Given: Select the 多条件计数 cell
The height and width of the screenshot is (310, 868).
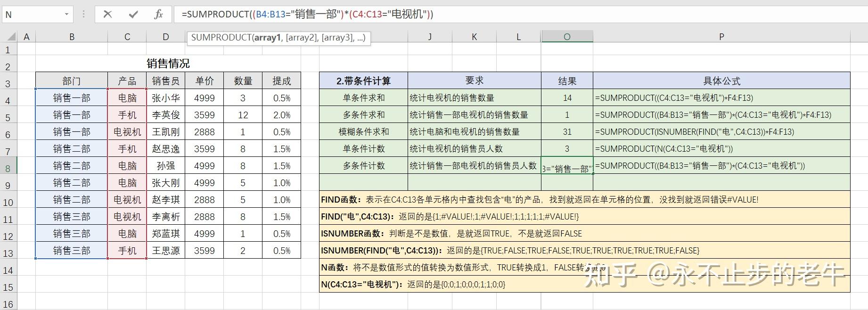Looking at the screenshot, I should [x=364, y=166].
